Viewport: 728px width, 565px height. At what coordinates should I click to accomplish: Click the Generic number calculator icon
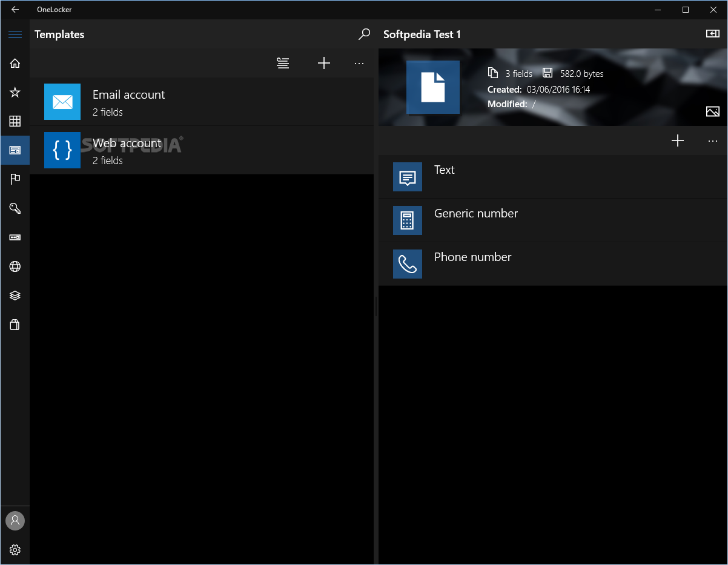click(x=408, y=220)
